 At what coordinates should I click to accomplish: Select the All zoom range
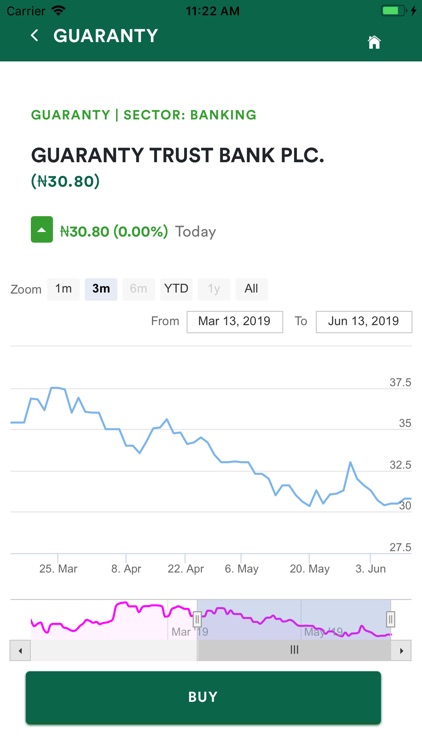coord(251,289)
